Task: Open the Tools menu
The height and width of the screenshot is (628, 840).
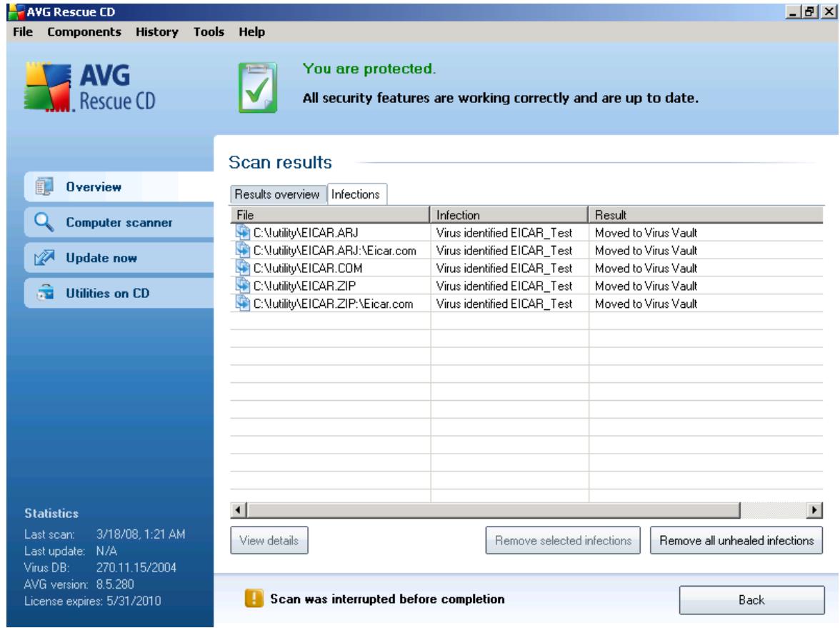Action: pos(209,31)
